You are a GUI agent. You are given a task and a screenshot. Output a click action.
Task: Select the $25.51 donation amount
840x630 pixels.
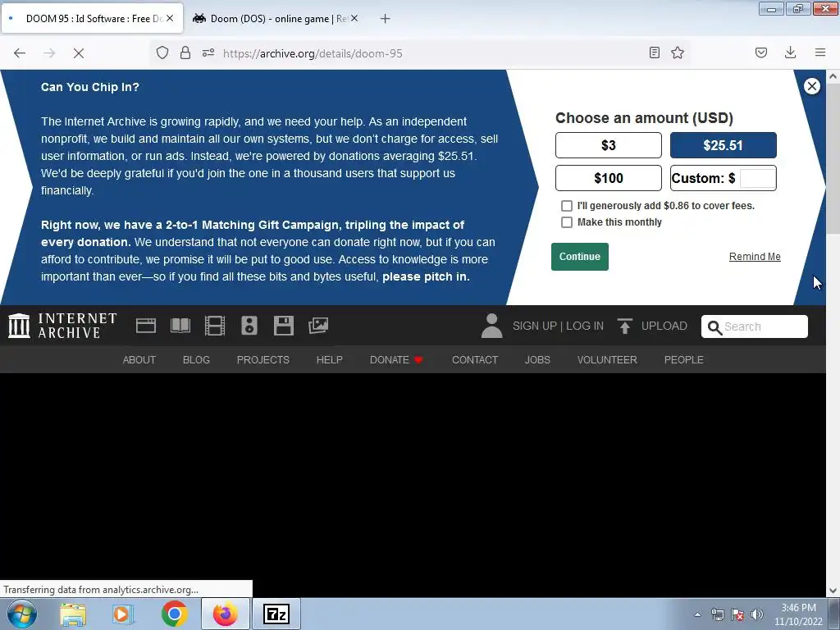(x=724, y=145)
